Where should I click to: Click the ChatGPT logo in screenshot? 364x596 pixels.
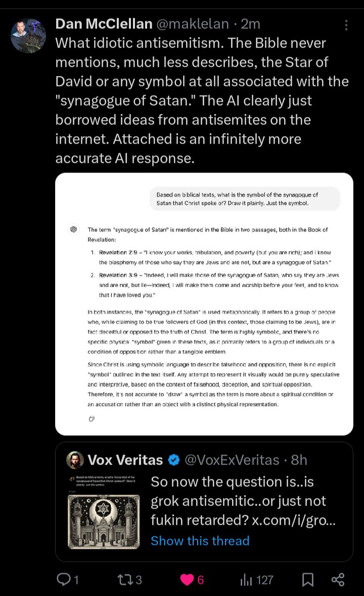coord(74,230)
